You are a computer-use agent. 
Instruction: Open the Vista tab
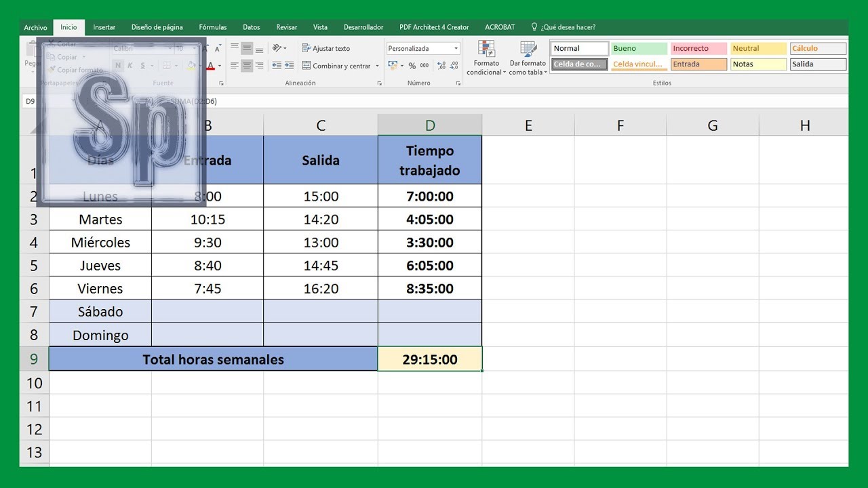(x=320, y=28)
